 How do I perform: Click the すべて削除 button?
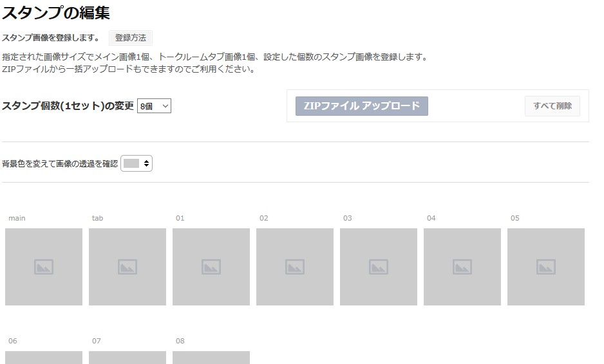pos(552,106)
